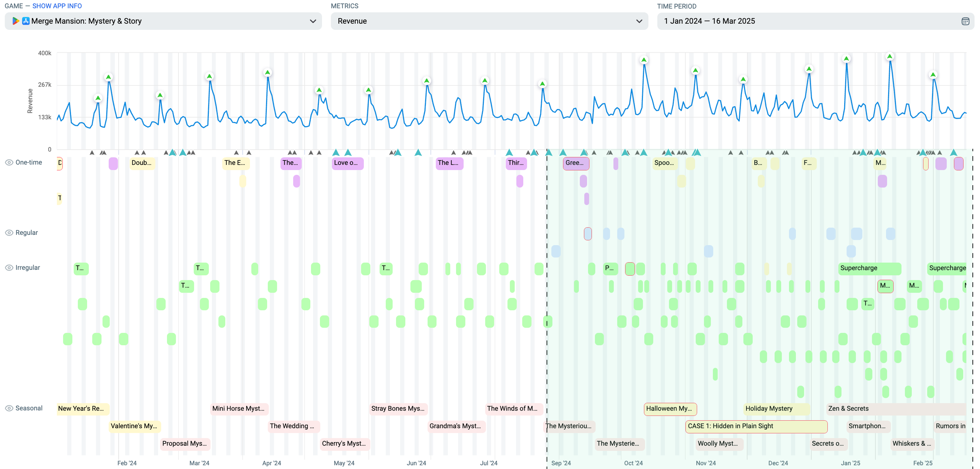The width and height of the screenshot is (980, 469).
Task: Toggle visibility of the Irregular events row
Action: pos(9,268)
